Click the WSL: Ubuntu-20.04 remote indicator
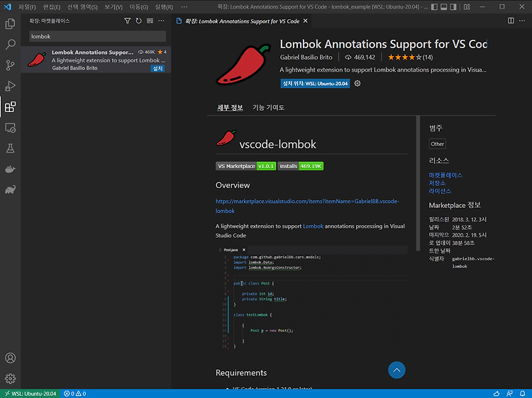Image resolution: width=532 pixels, height=398 pixels. click(x=31, y=394)
